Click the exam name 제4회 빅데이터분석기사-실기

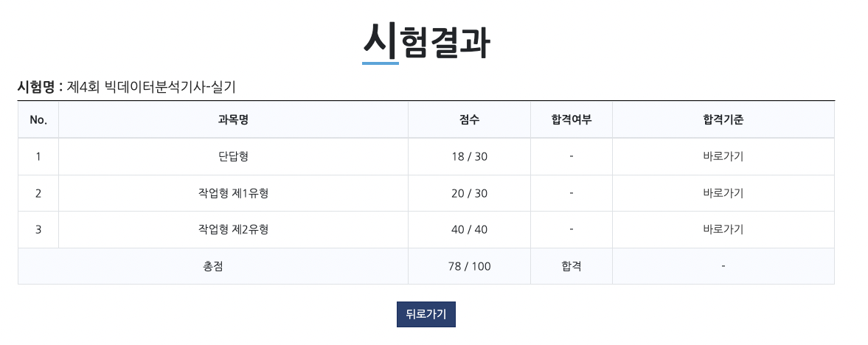(x=151, y=87)
